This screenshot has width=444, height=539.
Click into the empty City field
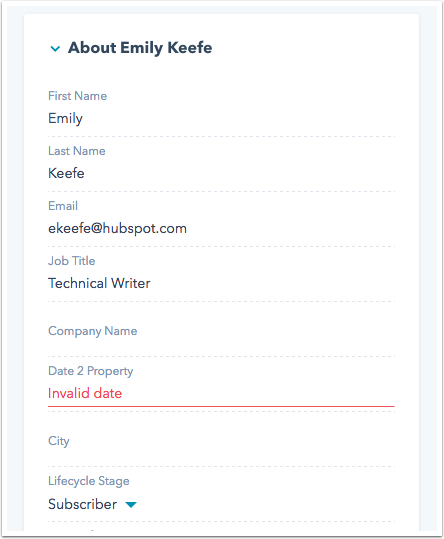(x=221, y=457)
